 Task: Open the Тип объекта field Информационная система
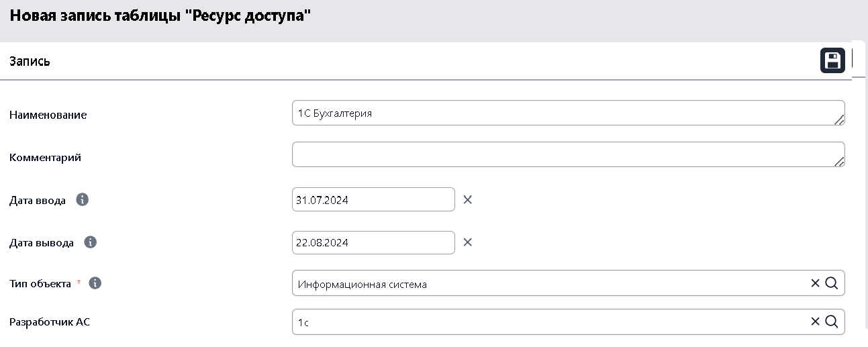568,283
